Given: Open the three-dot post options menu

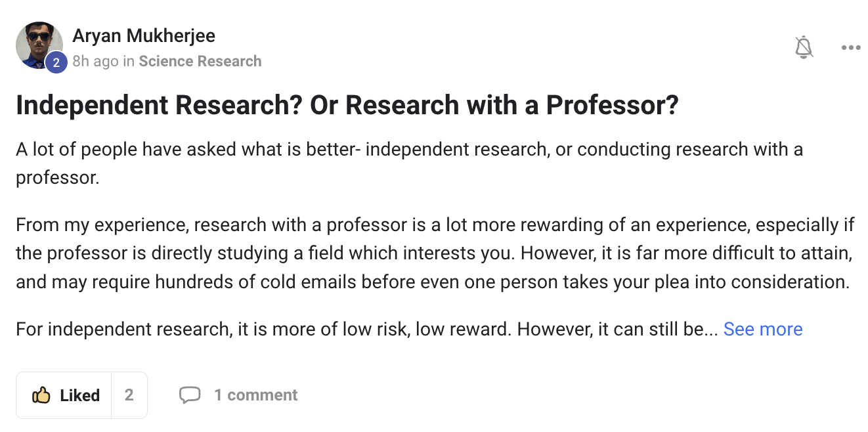Looking at the screenshot, I should 850,48.
